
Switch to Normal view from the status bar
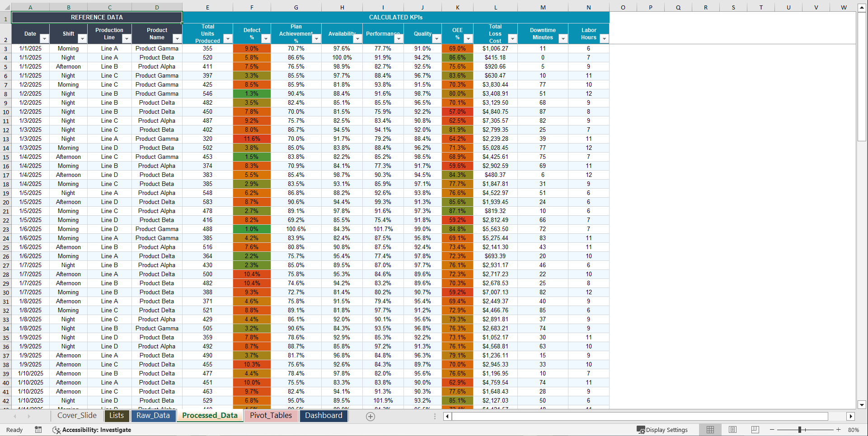pyautogui.click(x=710, y=430)
